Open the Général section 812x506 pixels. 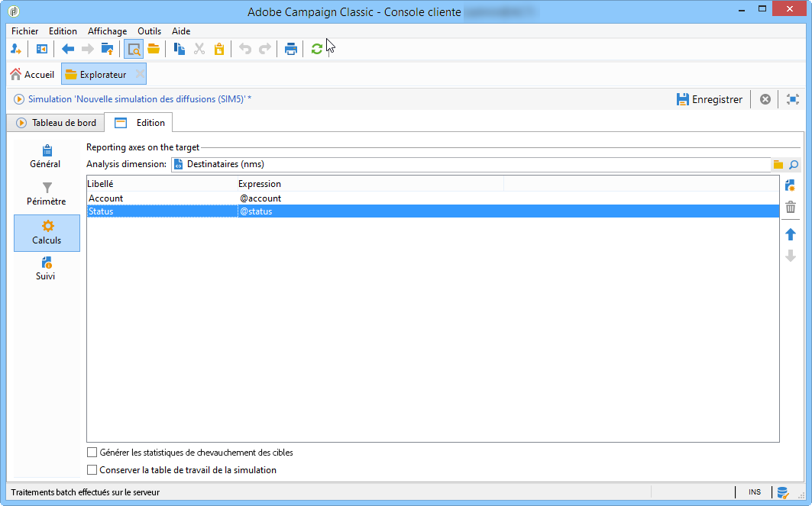(x=46, y=156)
